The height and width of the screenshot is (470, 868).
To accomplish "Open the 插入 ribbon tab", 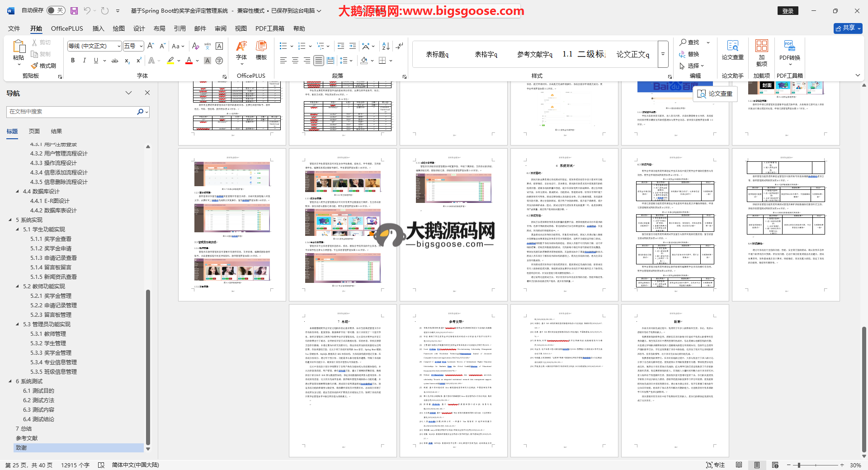I will pyautogui.click(x=98, y=28).
